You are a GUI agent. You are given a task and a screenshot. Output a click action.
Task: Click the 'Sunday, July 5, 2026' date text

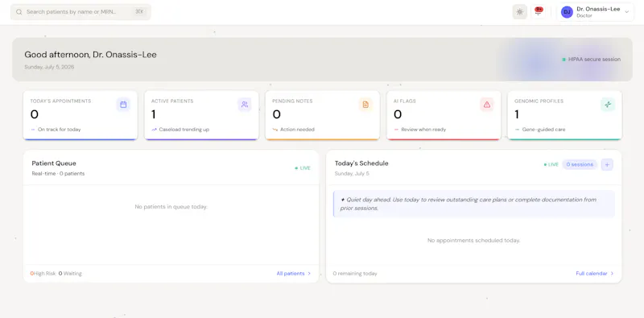[49, 67]
